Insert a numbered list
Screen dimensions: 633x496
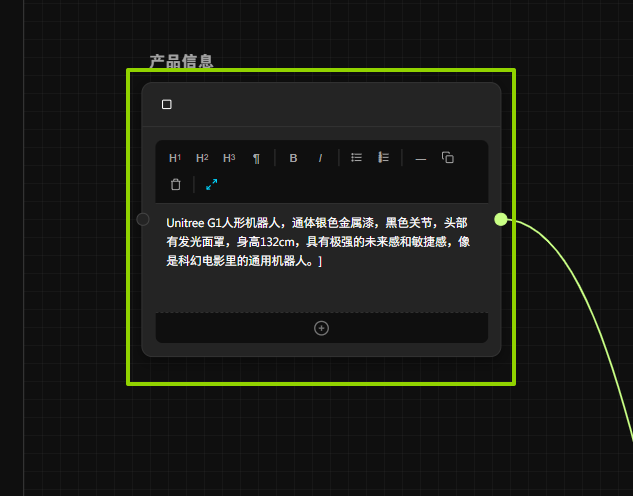click(383, 158)
